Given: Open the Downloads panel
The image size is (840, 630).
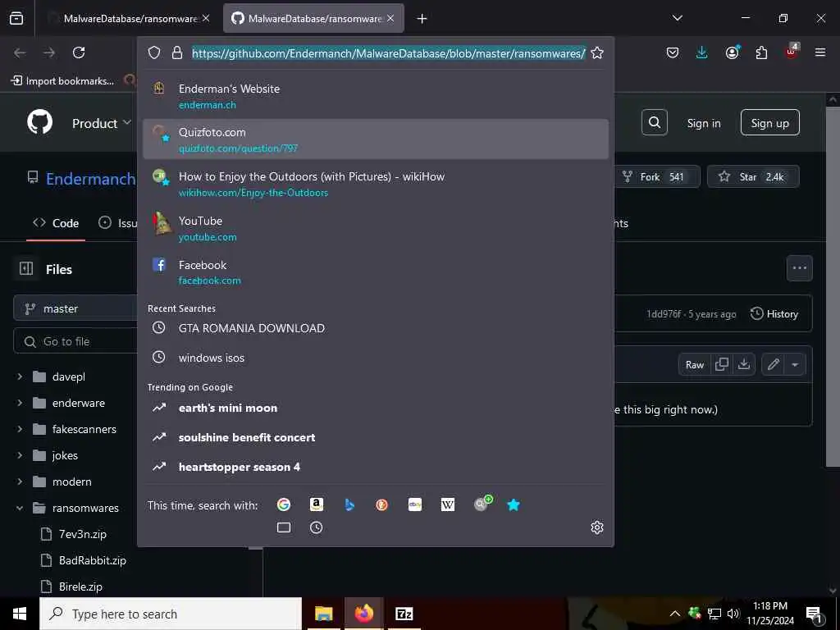Looking at the screenshot, I should point(702,52).
